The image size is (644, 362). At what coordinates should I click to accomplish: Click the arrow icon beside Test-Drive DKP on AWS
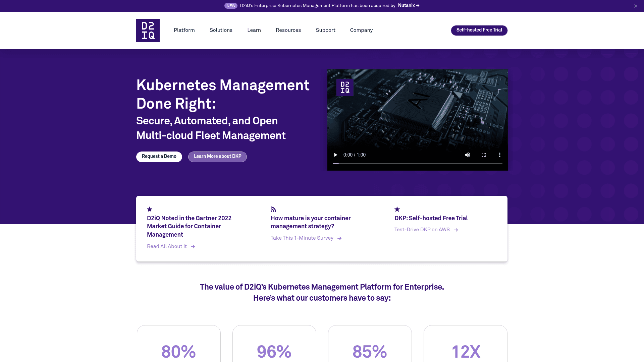pyautogui.click(x=456, y=230)
